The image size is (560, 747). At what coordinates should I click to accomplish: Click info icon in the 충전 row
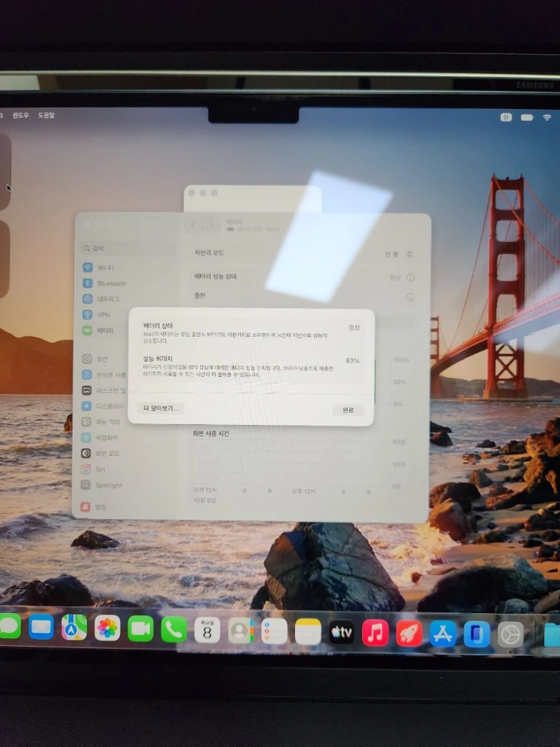pyautogui.click(x=410, y=297)
